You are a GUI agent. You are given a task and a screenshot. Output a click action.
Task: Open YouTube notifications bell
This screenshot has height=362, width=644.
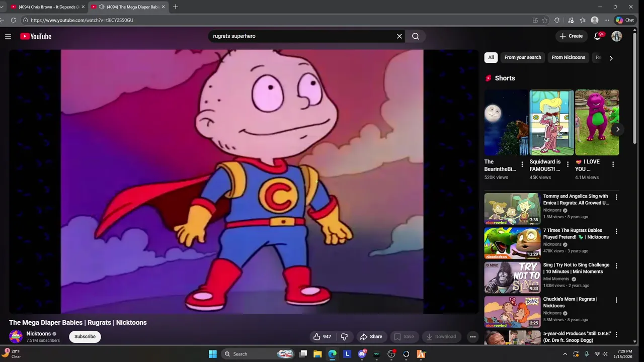(x=598, y=36)
